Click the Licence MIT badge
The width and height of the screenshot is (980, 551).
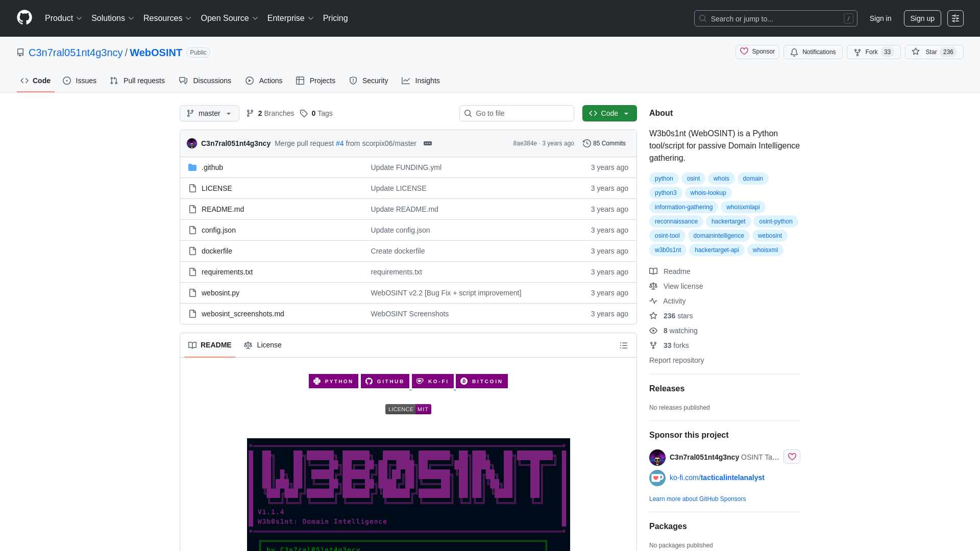click(x=408, y=409)
